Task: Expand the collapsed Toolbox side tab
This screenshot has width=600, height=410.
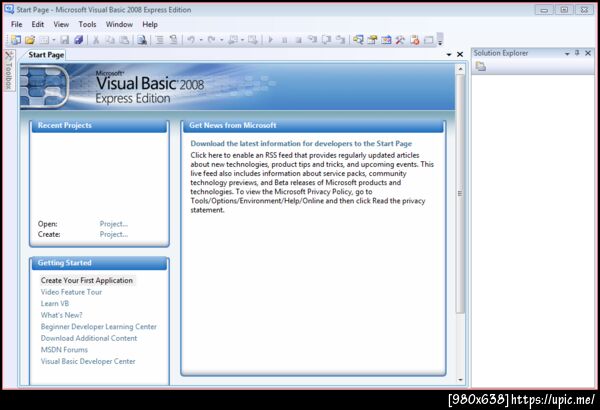Action: (9, 71)
